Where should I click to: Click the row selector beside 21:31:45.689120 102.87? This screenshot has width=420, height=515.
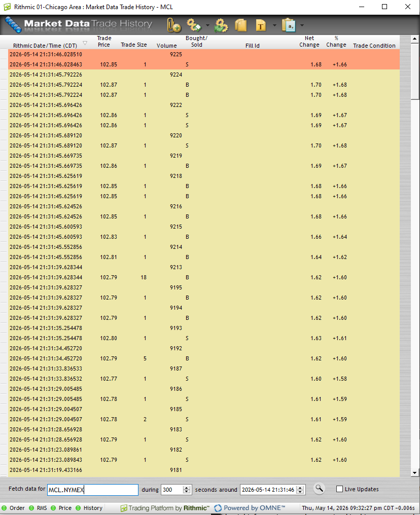click(x=4, y=145)
